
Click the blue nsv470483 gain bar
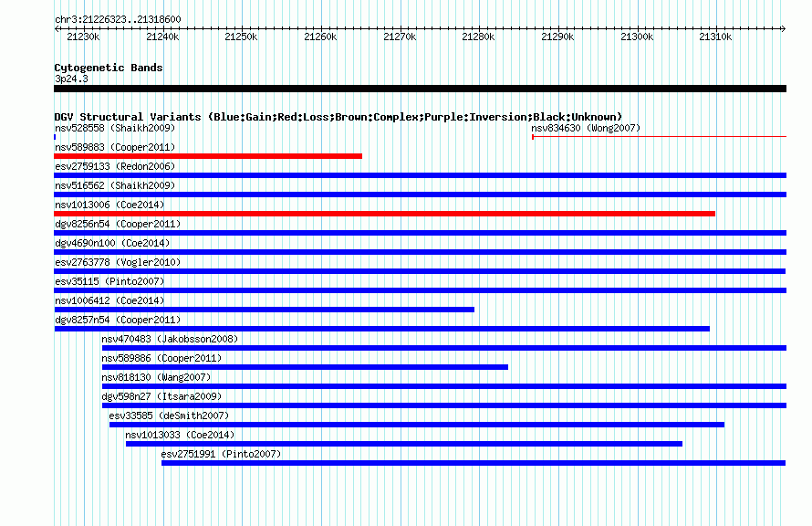click(x=444, y=348)
